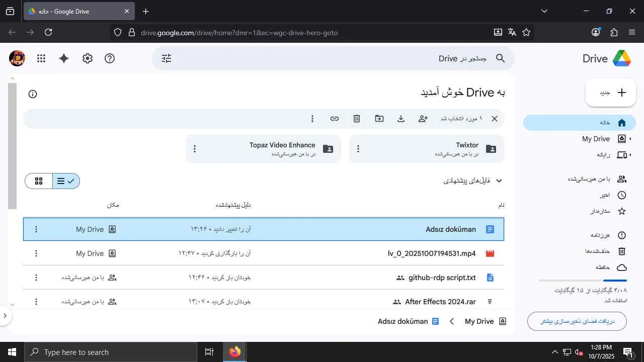Image resolution: width=644 pixels, height=362 pixels.
Task: Open the Topaz Video Enhance folder card
Action: point(263,149)
